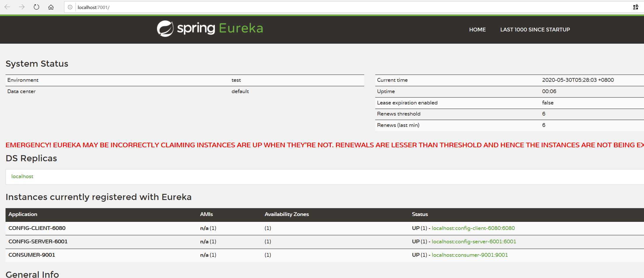
Task: Click UP (1) status of CONFIG-SERVER-6001
Action: coord(420,242)
